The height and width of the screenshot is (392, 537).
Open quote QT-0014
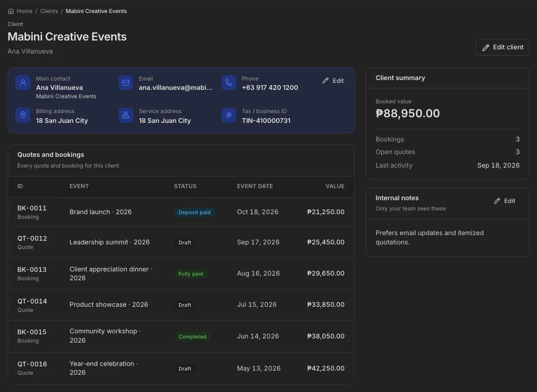32,301
